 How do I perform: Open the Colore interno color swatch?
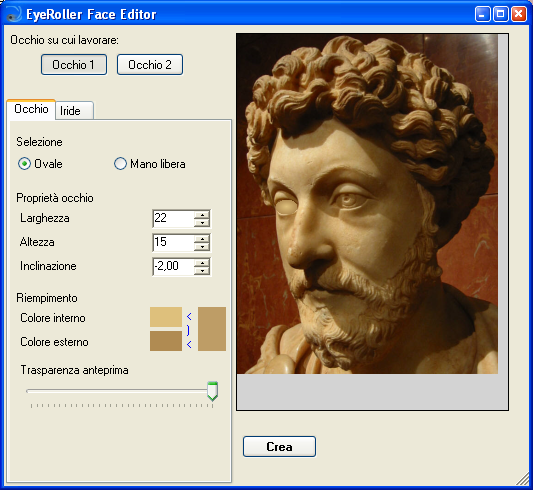(166, 317)
